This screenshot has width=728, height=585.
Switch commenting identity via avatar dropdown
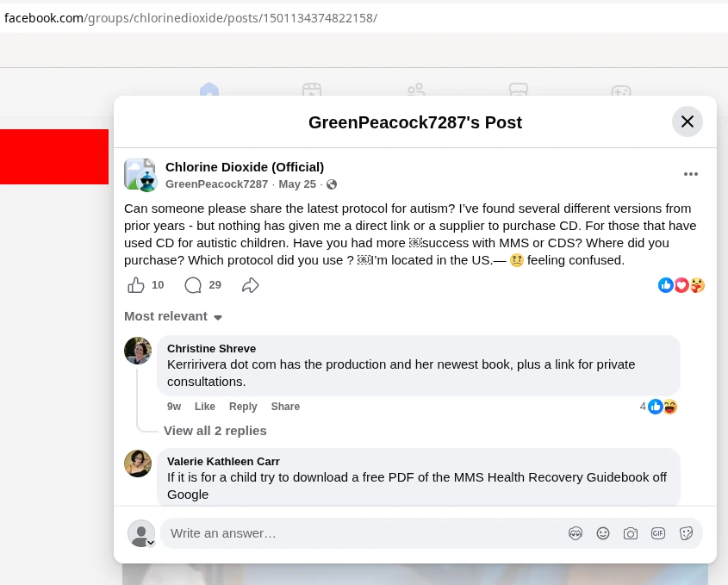pos(141,533)
